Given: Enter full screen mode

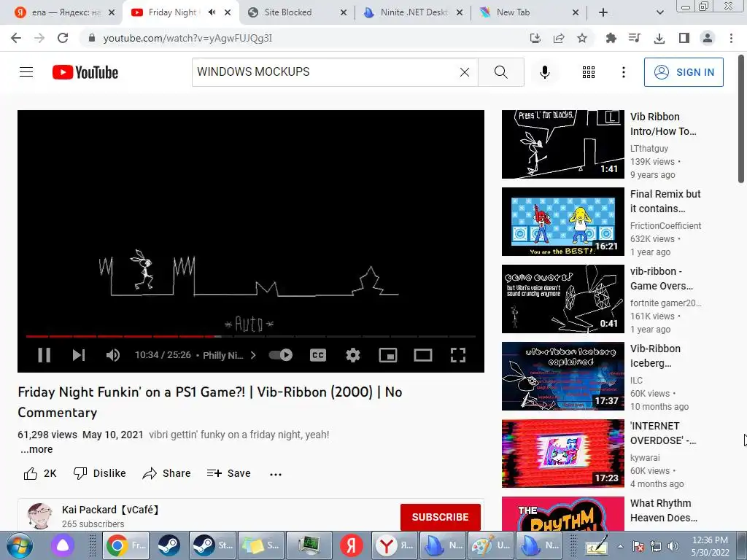Looking at the screenshot, I should click(458, 355).
